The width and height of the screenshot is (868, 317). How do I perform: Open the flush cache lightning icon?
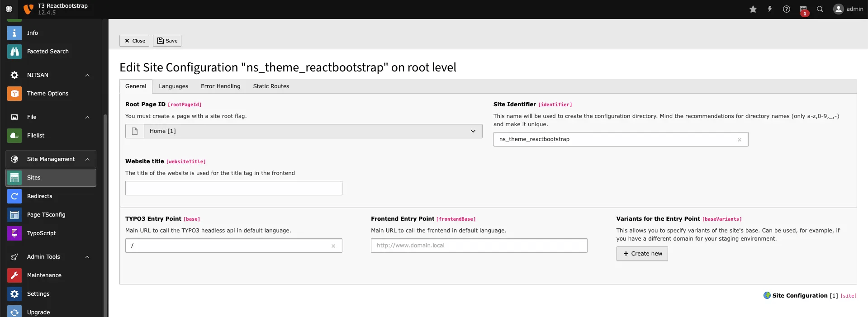coord(769,9)
